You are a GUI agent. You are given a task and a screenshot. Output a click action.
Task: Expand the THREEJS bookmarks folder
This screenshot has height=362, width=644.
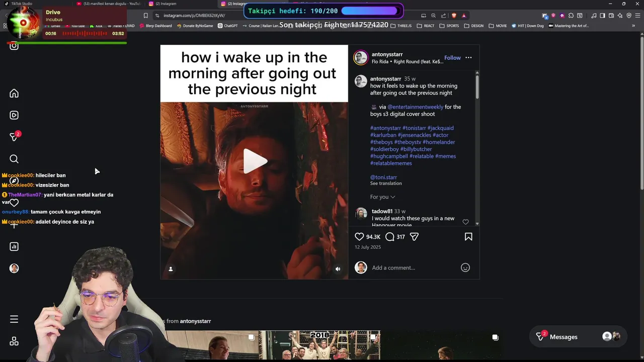point(401,26)
